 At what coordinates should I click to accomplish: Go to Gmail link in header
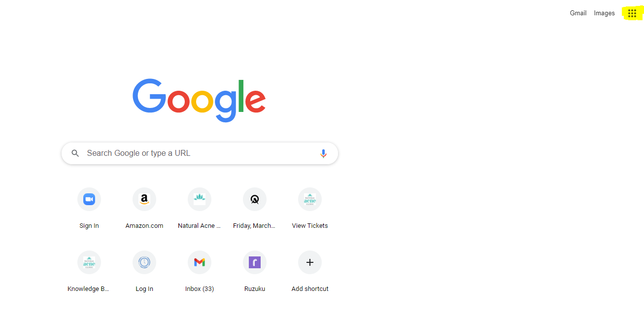pyautogui.click(x=578, y=13)
